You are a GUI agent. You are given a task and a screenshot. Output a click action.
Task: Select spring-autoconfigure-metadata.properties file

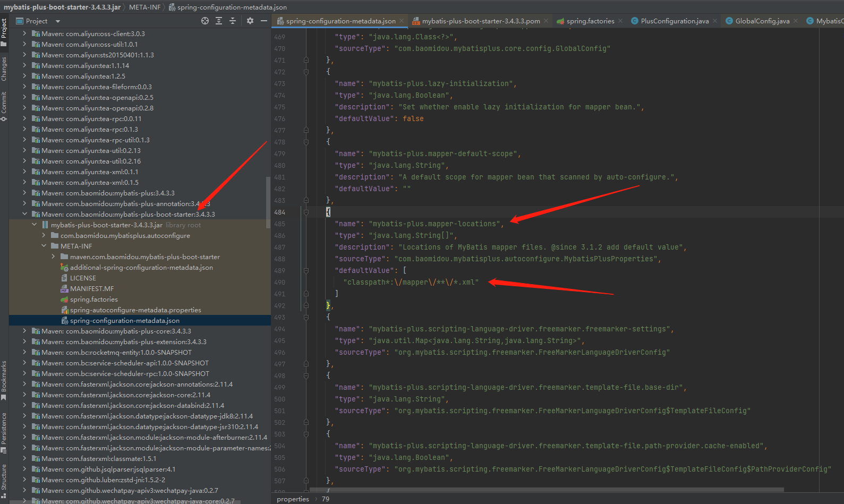tap(135, 310)
